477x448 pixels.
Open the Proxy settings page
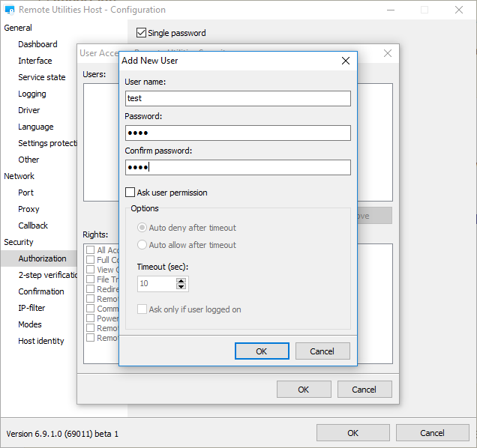point(28,209)
